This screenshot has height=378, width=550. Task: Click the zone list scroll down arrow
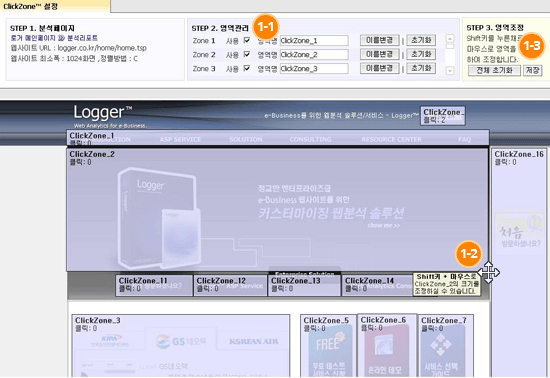[x=450, y=71]
